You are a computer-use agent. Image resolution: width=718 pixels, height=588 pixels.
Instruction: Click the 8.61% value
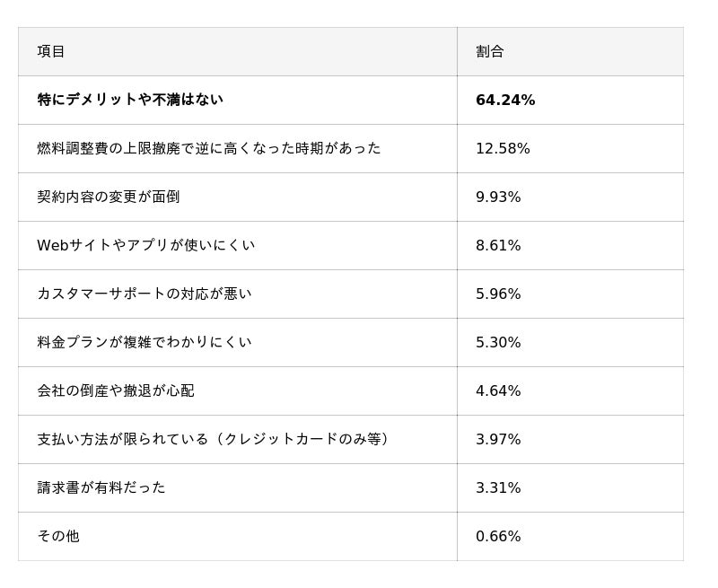498,245
